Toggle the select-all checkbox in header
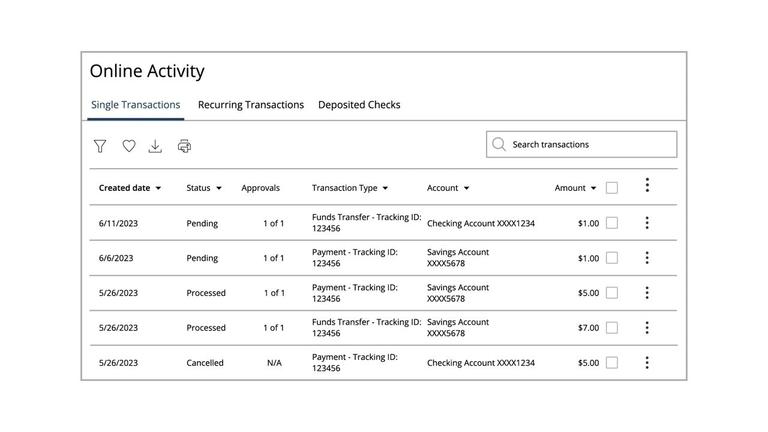 (612, 188)
